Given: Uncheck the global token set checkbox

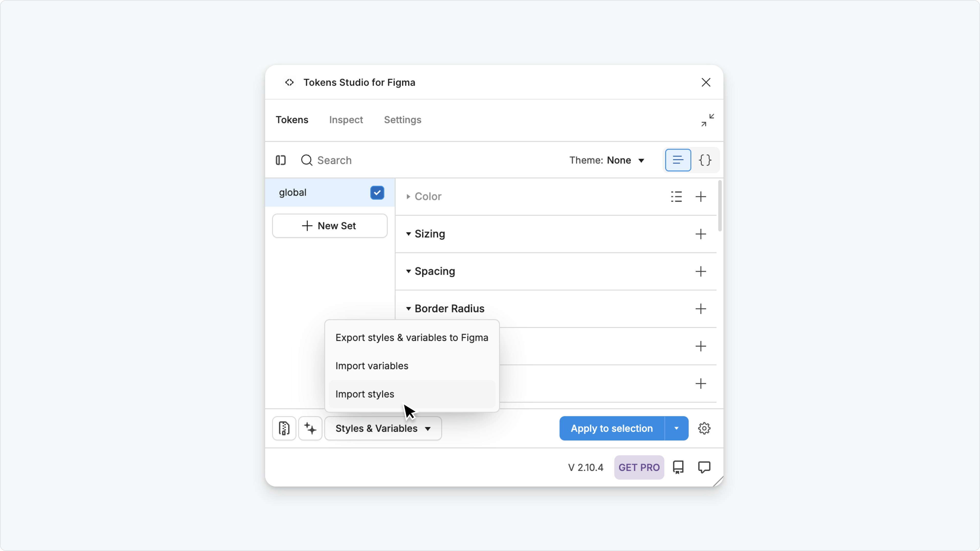Looking at the screenshot, I should (377, 192).
